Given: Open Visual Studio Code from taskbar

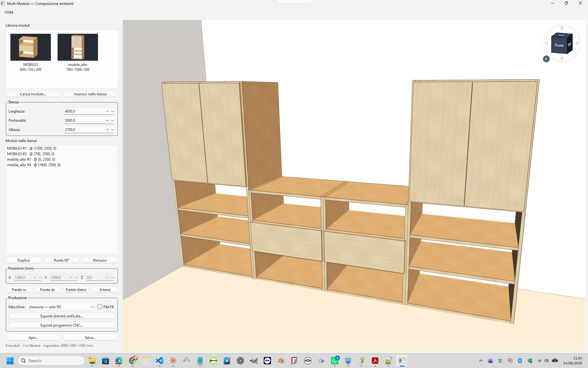Looking at the screenshot, I should [160, 361].
